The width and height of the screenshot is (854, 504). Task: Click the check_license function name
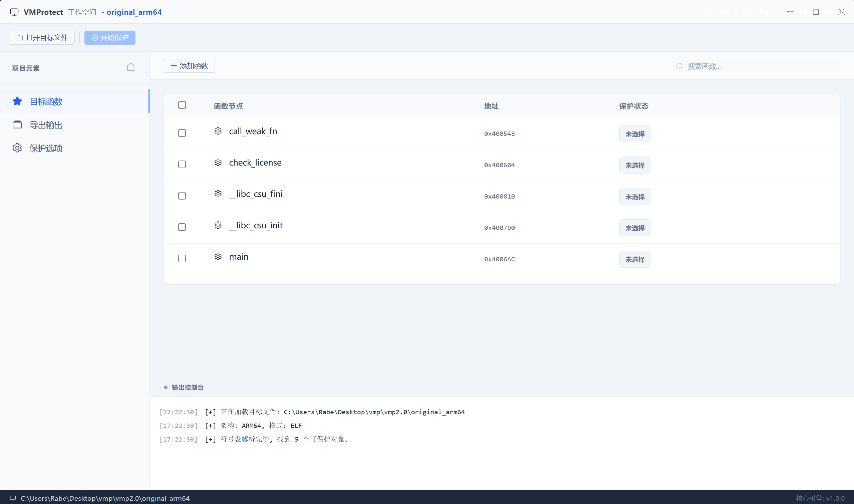tap(255, 162)
